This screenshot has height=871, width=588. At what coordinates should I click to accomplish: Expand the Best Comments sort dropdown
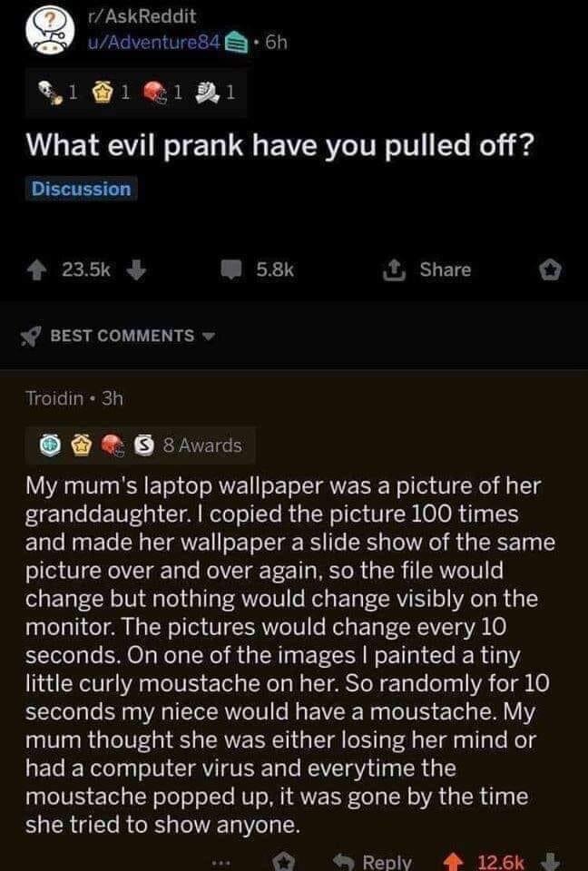click(210, 336)
